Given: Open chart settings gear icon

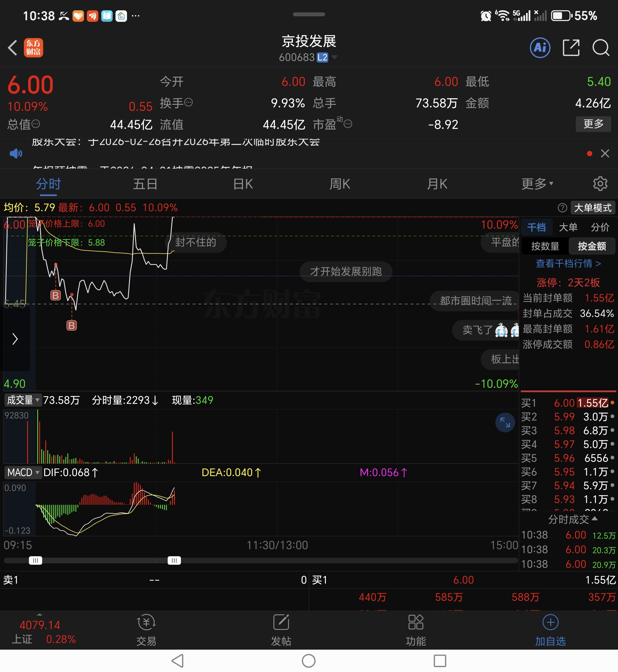Looking at the screenshot, I should coord(600,184).
